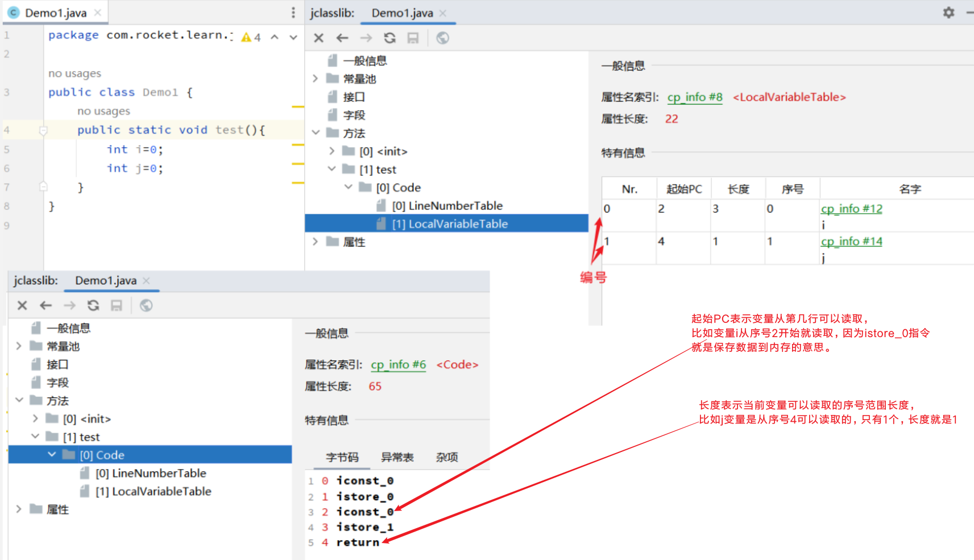Click the close X icon in lower jclasslib toolbar
This screenshot has height=560, width=974.
(22, 306)
